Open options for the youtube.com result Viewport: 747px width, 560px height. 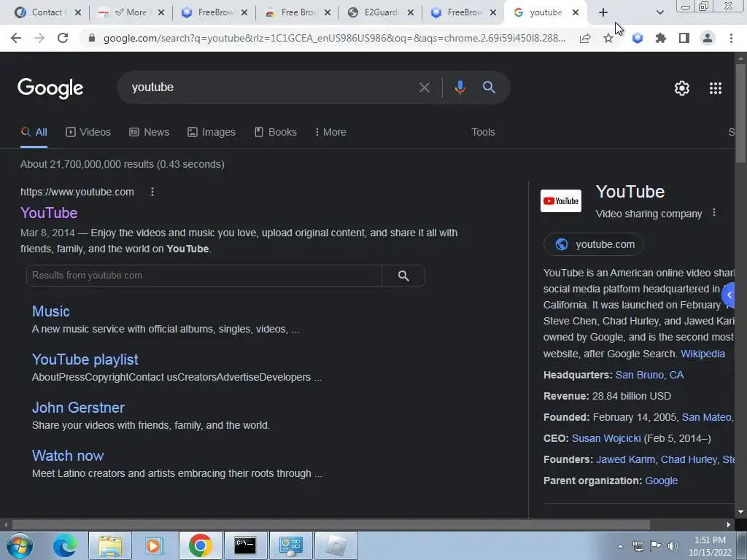pos(152,192)
